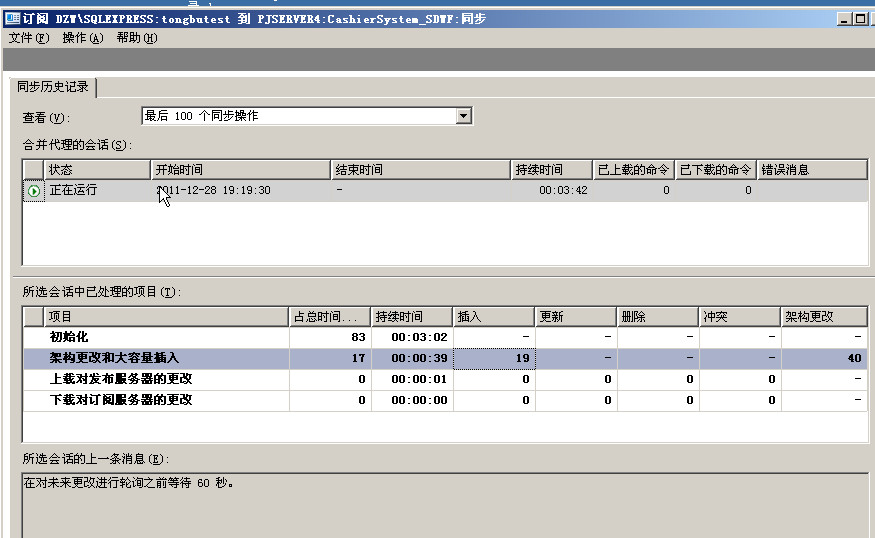Screen dimensions: 875x538
Task: Click the 项目 column header
Action: (166, 316)
